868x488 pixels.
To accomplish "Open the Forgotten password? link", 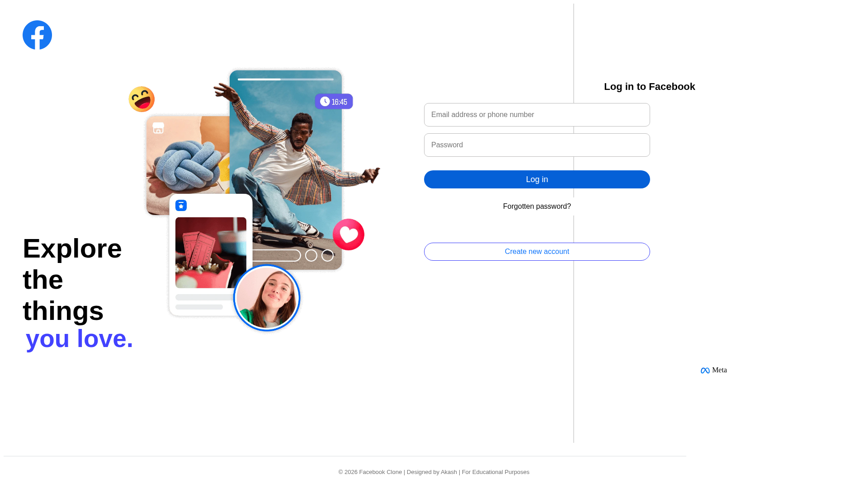I will coord(537,206).
